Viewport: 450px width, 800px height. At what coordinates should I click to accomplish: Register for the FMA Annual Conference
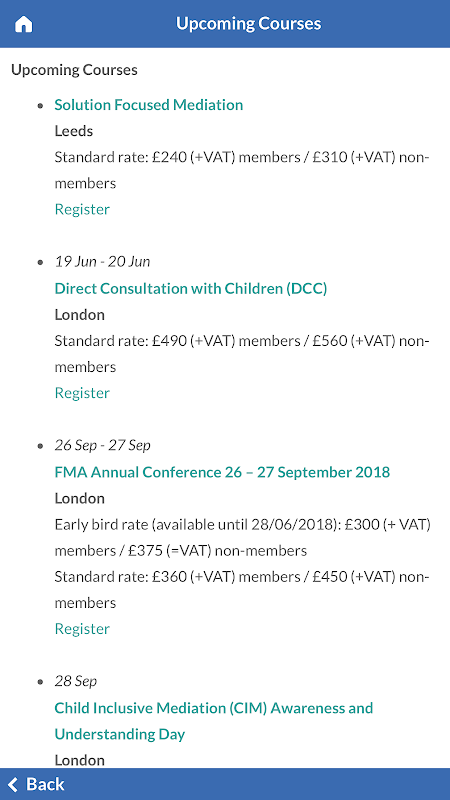tap(82, 629)
